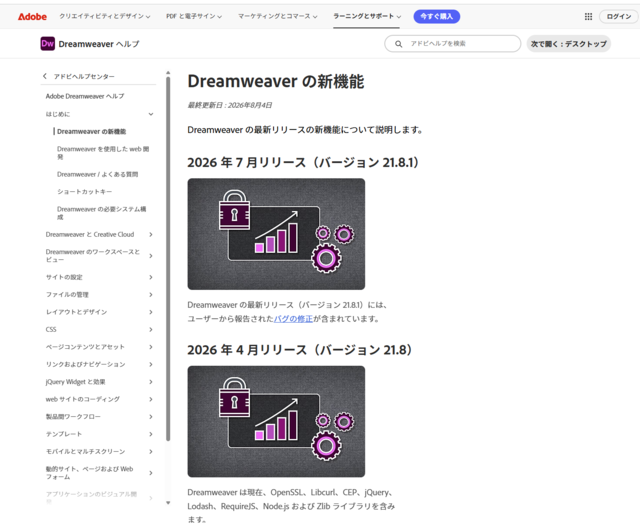Open ショートカットキー sidebar item
The height and width of the screenshot is (524, 640).
point(84,191)
